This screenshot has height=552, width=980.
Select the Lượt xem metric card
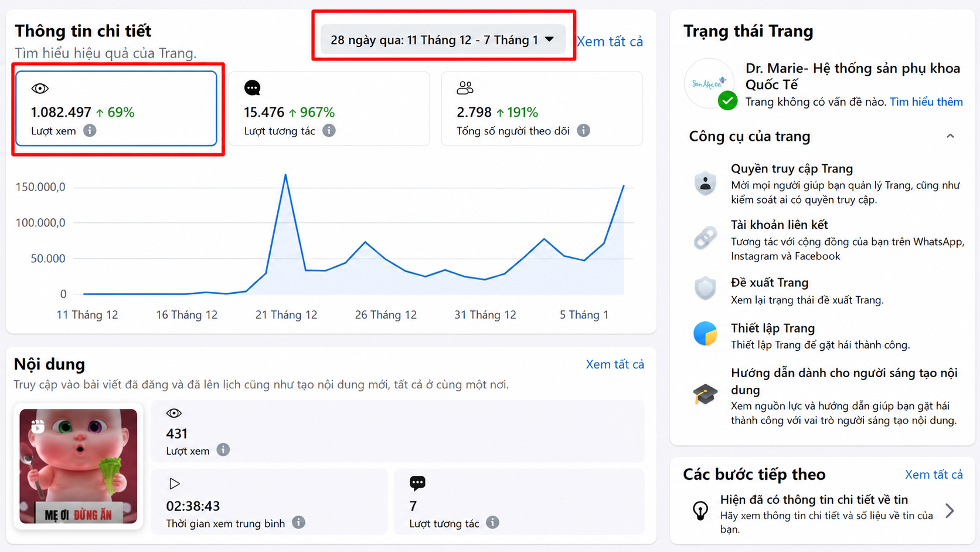click(116, 109)
